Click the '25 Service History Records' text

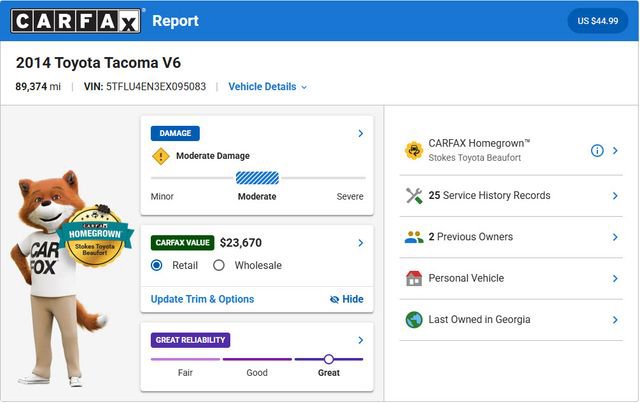coord(489,196)
